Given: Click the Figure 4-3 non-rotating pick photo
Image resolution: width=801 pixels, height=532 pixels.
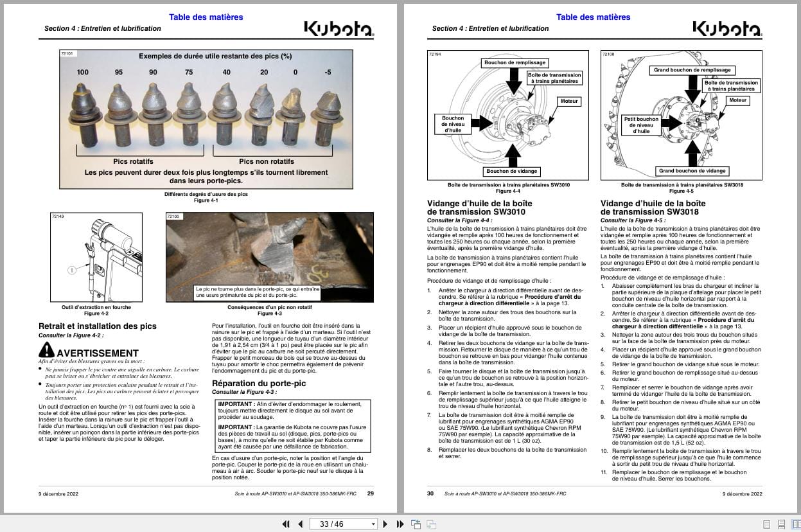Looking at the screenshot, I should click(x=269, y=257).
